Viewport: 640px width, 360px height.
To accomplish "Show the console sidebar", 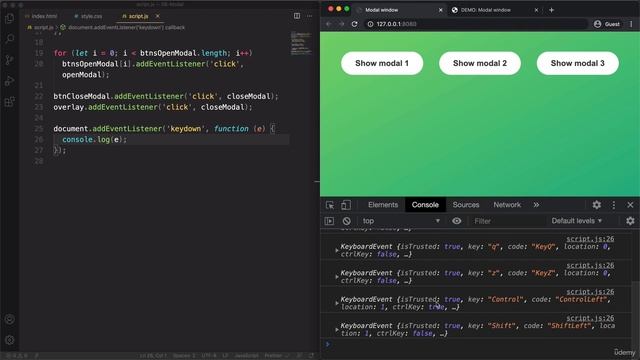I will click(329, 221).
